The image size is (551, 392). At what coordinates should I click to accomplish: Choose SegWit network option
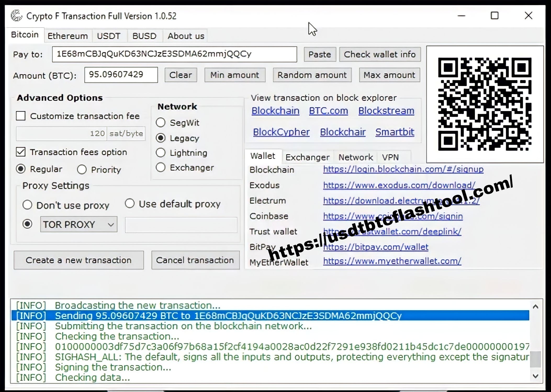161,123
